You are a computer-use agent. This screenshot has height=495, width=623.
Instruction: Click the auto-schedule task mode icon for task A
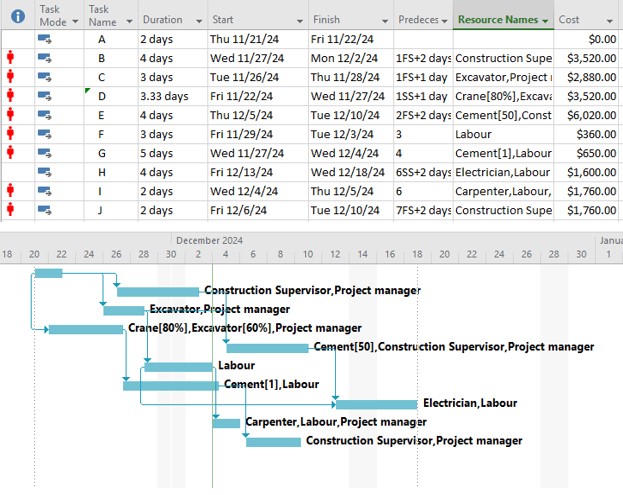tap(46, 39)
